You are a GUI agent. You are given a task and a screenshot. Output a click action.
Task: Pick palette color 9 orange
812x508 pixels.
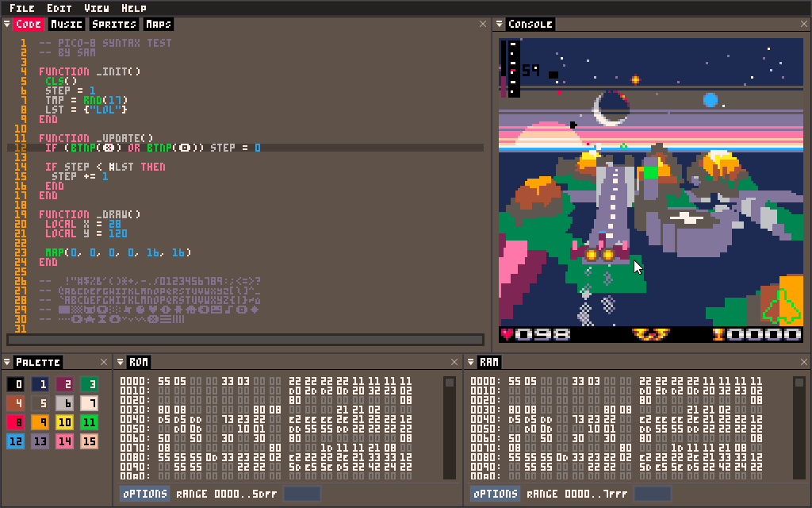coord(40,422)
